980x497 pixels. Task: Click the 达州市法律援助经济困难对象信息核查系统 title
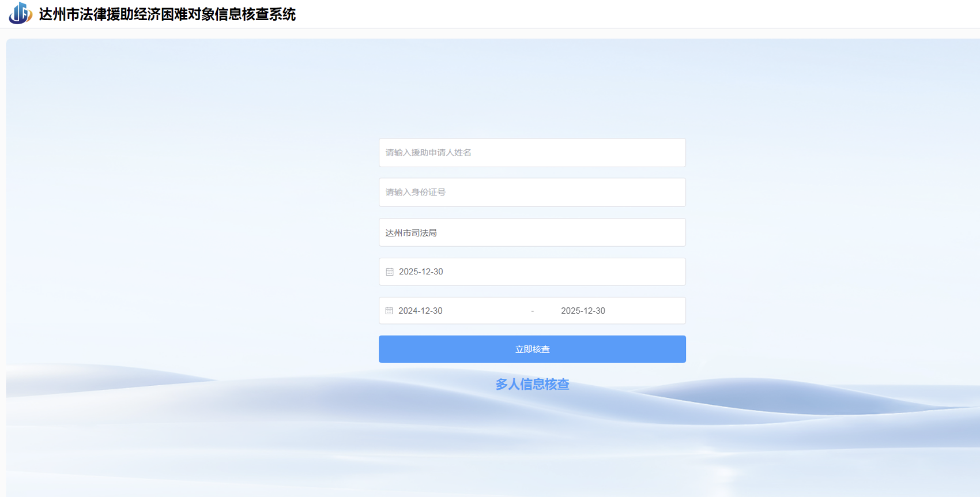[167, 14]
